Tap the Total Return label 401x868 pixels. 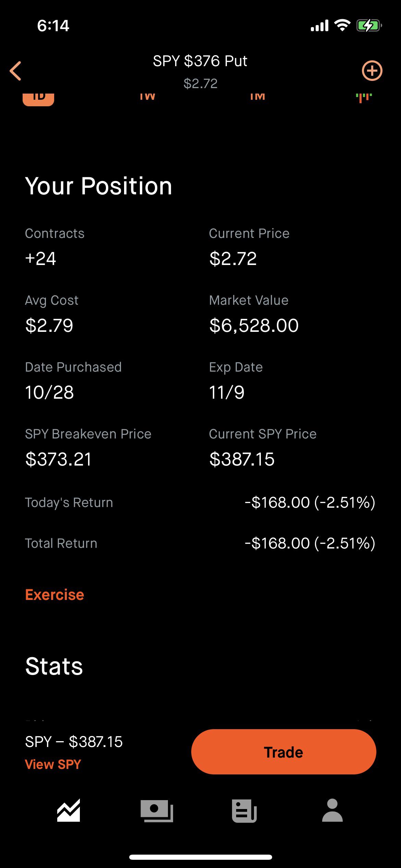(61, 543)
